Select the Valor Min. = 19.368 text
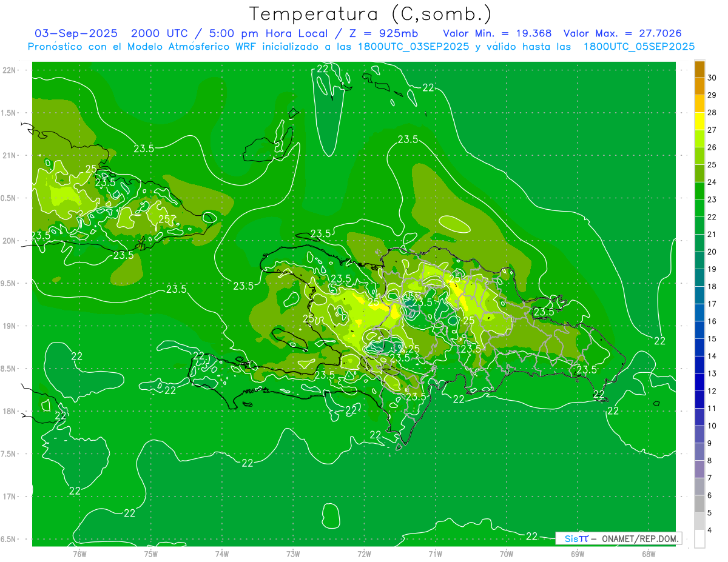 coord(497,33)
